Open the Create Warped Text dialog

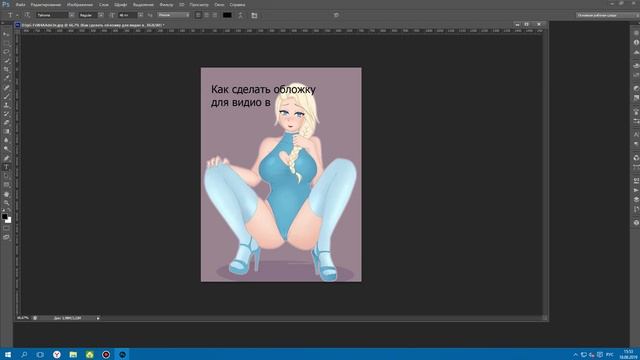click(240, 15)
